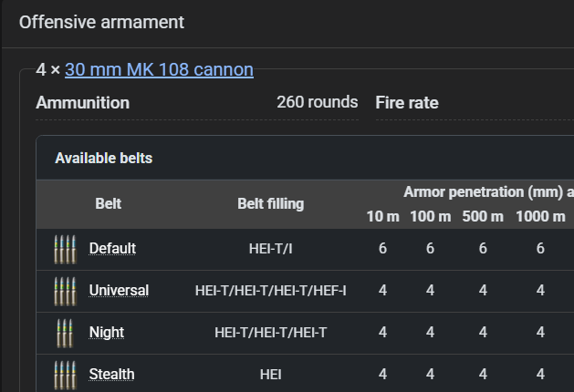This screenshot has width=574, height=392.
Task: Click the Night belt ammo icon
Action: pyautogui.click(x=65, y=333)
